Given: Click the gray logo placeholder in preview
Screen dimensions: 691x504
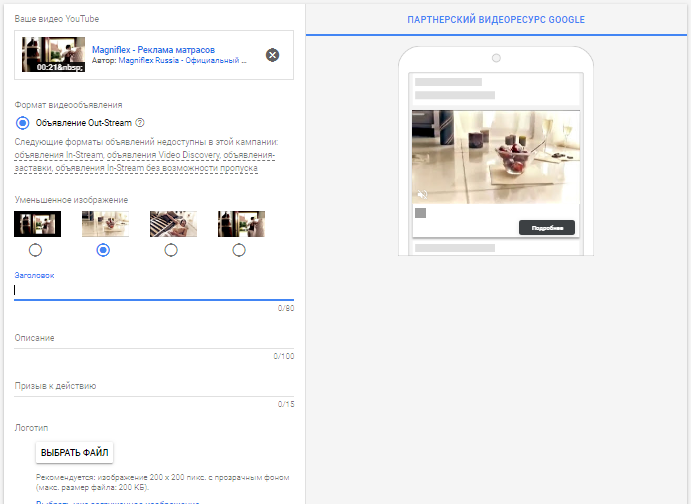Looking at the screenshot, I should pyautogui.click(x=420, y=213).
